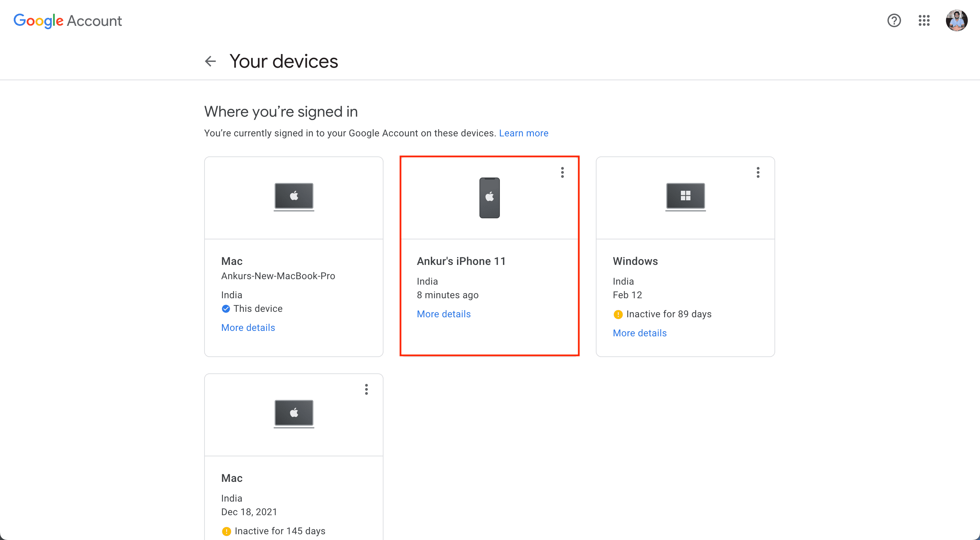Open More details for Windows device
Screen dimensions: 980x540
coord(640,333)
